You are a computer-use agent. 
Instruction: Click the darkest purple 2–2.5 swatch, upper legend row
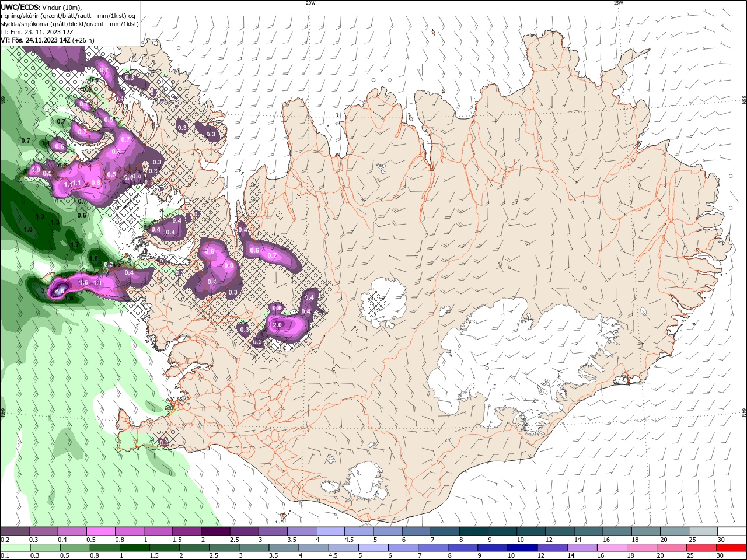[215, 531]
